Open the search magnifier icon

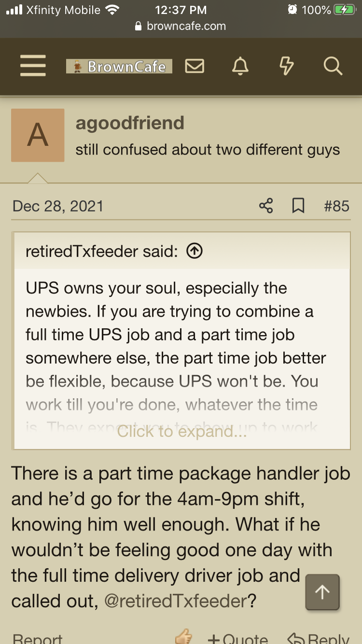pos(333,66)
